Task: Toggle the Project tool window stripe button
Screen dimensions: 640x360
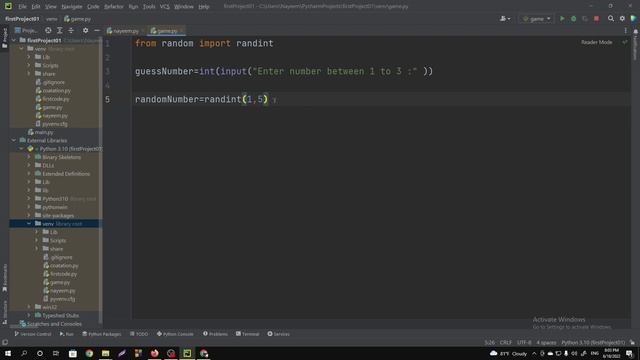Action: [4, 38]
